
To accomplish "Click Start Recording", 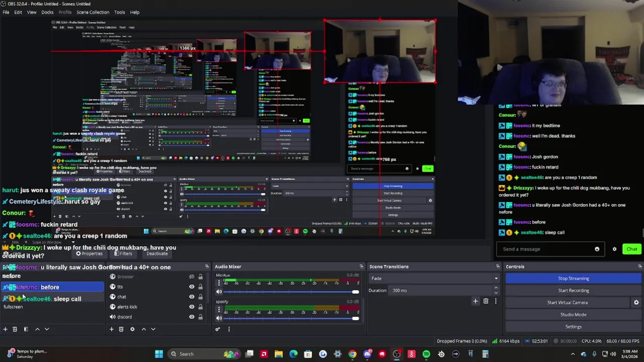I will coord(574,291).
